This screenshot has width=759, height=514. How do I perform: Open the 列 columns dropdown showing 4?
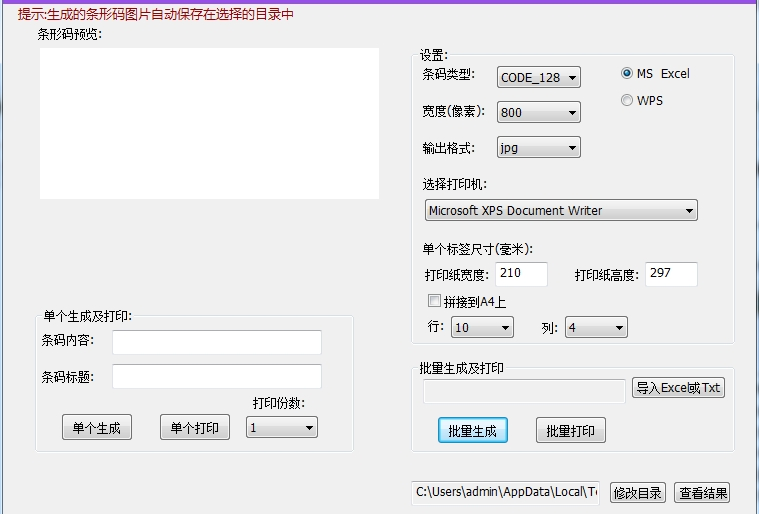click(596, 328)
